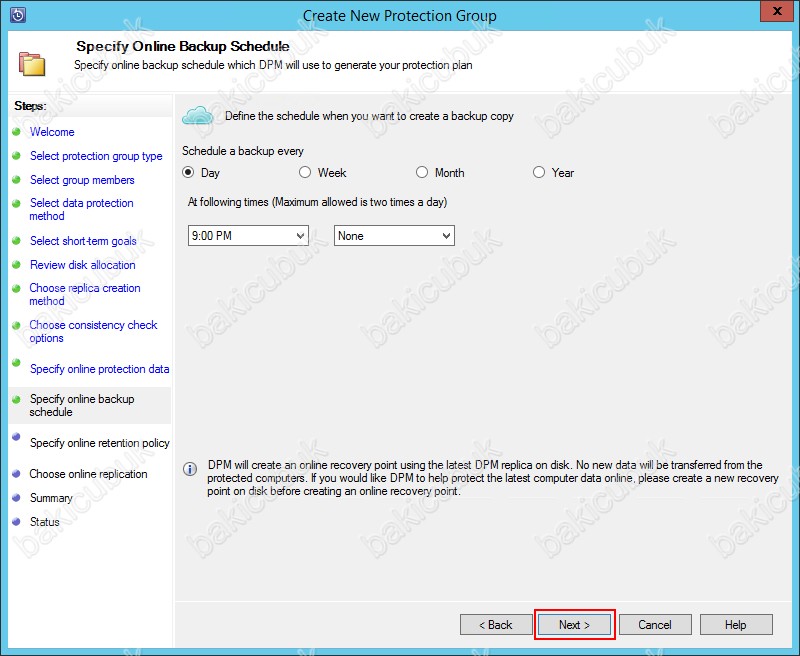This screenshot has width=800, height=656.
Task: Go to the Welcome step
Action: click(x=52, y=132)
